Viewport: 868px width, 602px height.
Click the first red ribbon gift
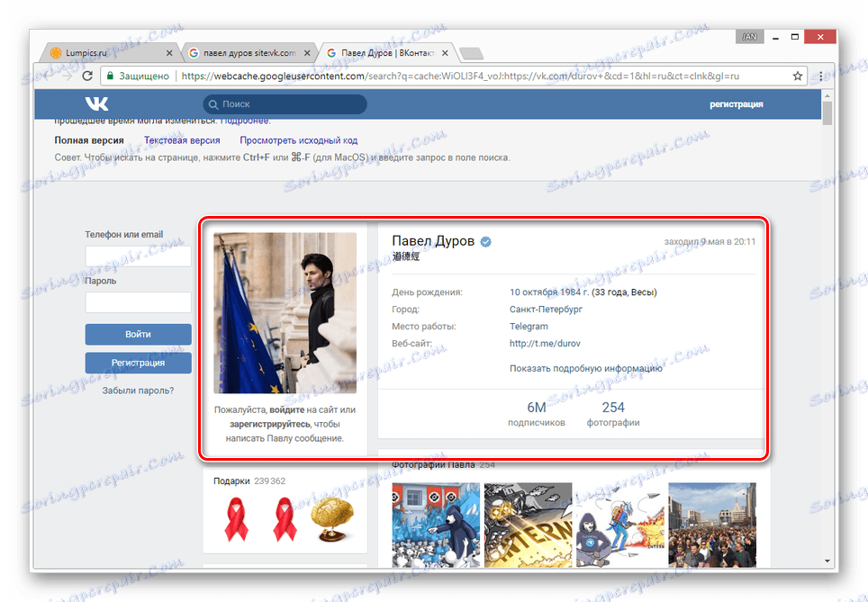237,518
